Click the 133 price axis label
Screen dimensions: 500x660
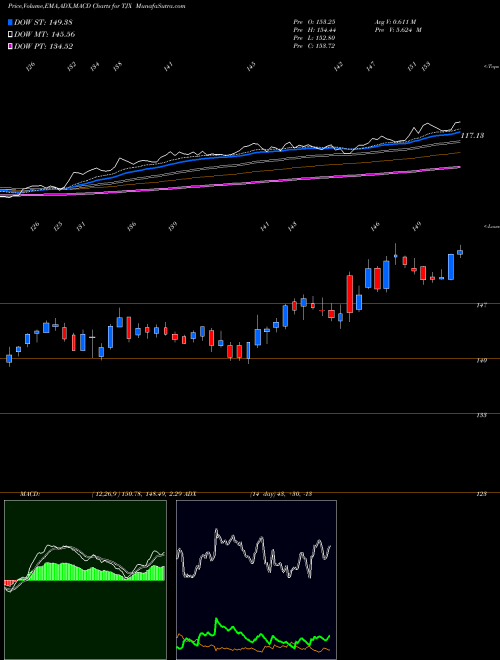point(482,415)
